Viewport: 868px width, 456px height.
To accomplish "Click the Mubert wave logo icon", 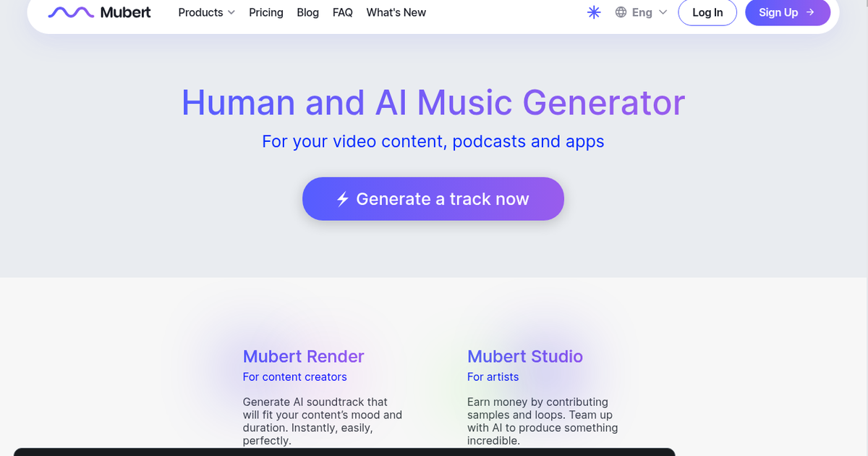I will click(70, 12).
